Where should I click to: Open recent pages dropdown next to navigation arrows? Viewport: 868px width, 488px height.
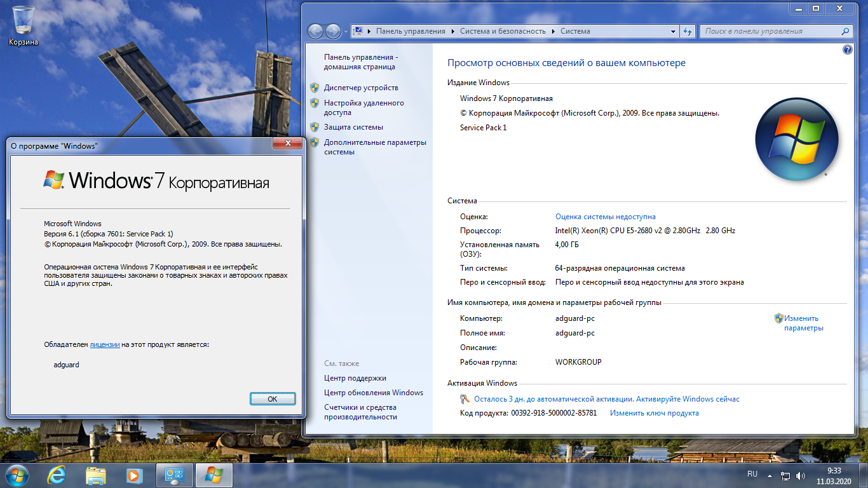tap(345, 31)
